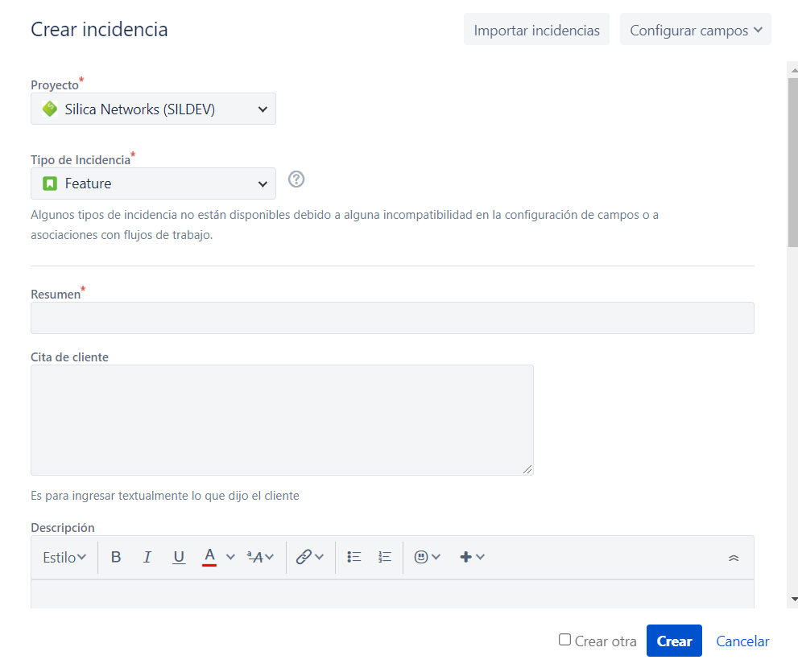This screenshot has height=672, width=798.
Task: Click into the Resumen input field
Action: pyautogui.click(x=392, y=318)
